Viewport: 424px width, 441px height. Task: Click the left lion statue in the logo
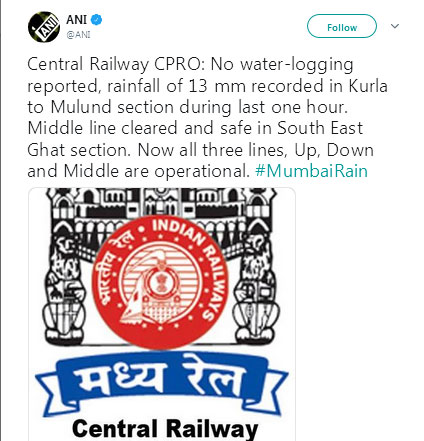(64, 288)
